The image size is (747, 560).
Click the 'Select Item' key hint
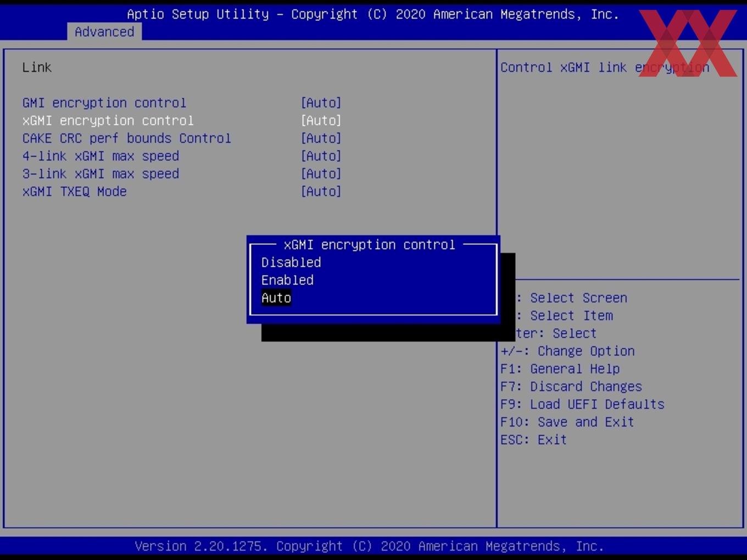click(571, 316)
